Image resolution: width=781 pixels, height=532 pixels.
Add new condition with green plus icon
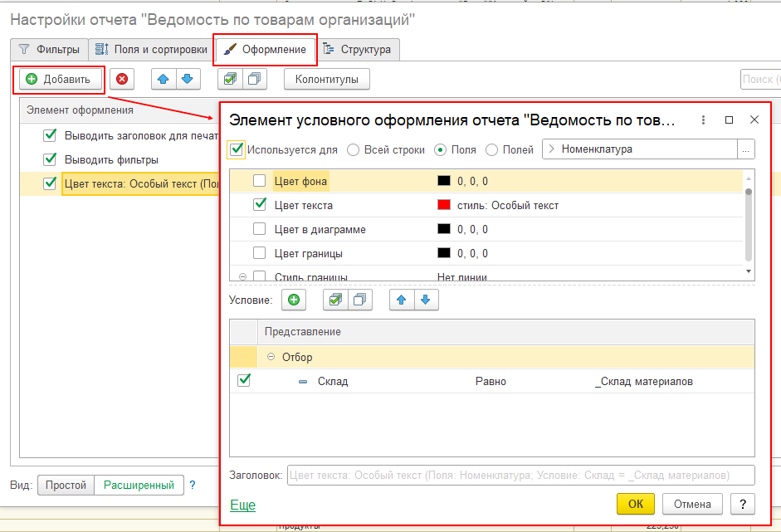pyautogui.click(x=294, y=300)
